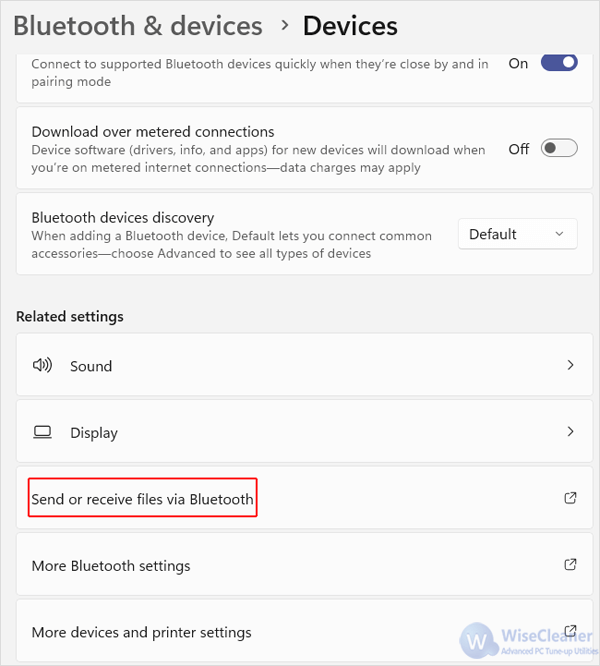Click the Display laptop icon
The width and height of the screenshot is (600, 666).
click(x=42, y=432)
